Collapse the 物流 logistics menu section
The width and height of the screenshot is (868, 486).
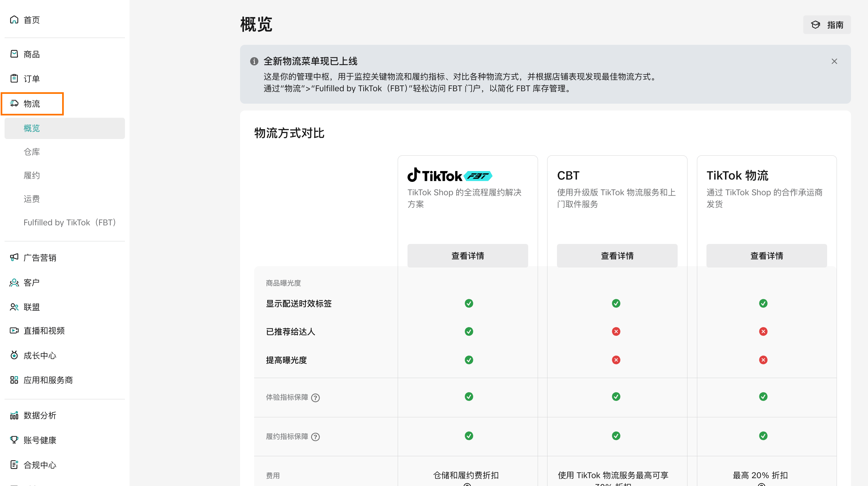tap(32, 104)
